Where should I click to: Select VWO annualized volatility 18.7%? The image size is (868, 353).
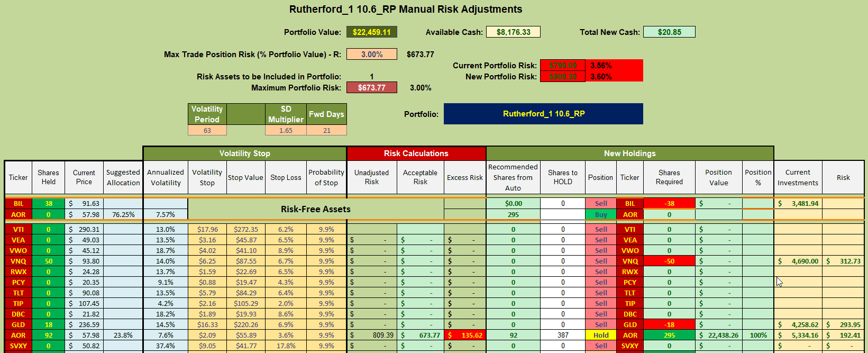[166, 251]
